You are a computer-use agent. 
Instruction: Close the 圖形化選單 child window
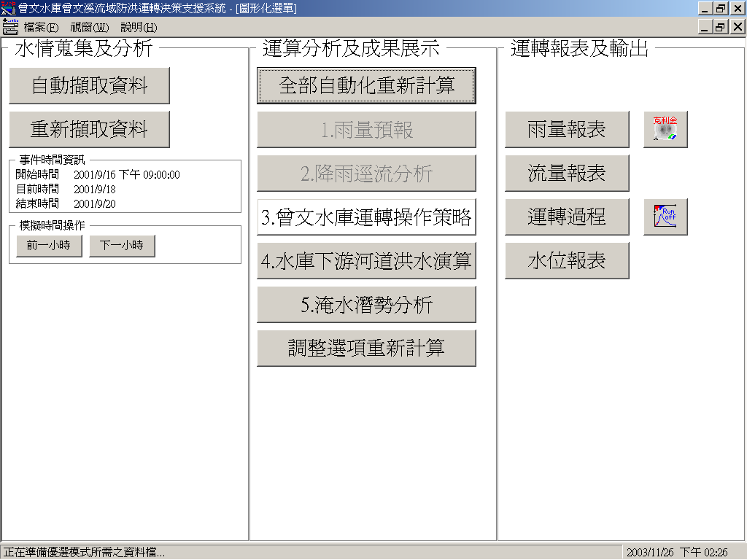point(738,27)
